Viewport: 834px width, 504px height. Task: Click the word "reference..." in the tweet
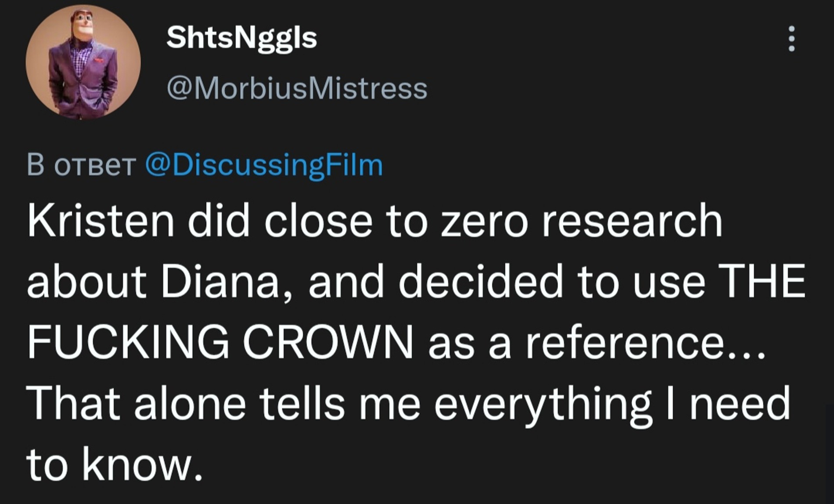(646, 343)
